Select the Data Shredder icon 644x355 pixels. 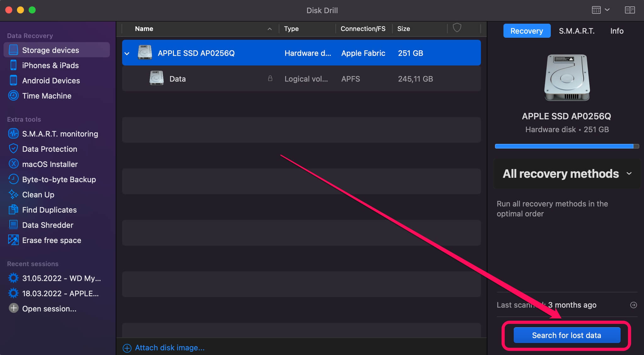[x=13, y=225]
